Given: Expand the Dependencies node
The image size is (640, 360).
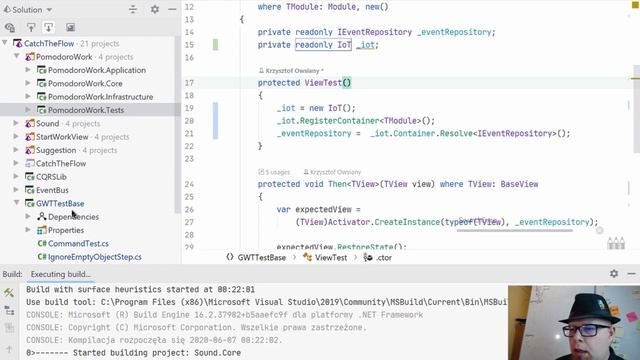Looking at the screenshot, I should point(28,216).
